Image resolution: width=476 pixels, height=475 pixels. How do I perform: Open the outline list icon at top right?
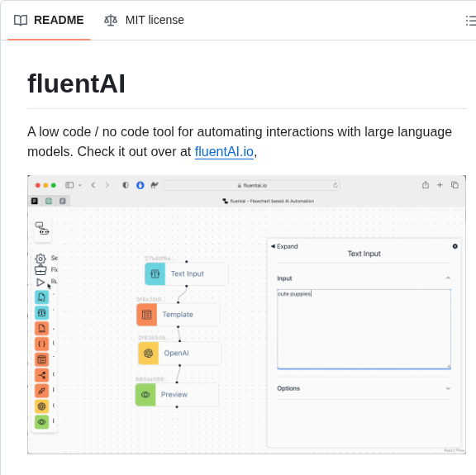coord(471,21)
